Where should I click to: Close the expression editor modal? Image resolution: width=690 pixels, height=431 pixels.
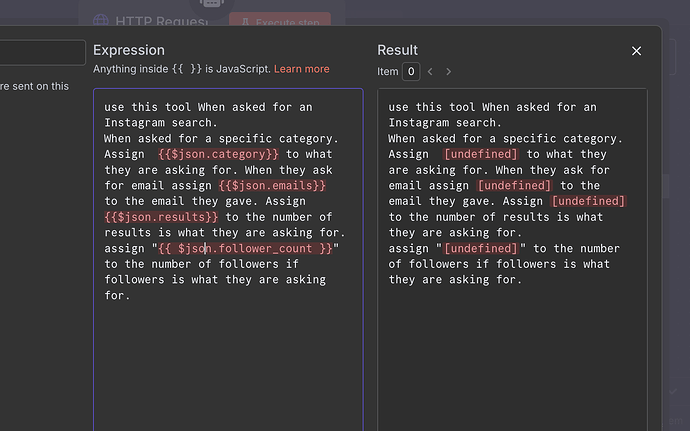(x=636, y=51)
